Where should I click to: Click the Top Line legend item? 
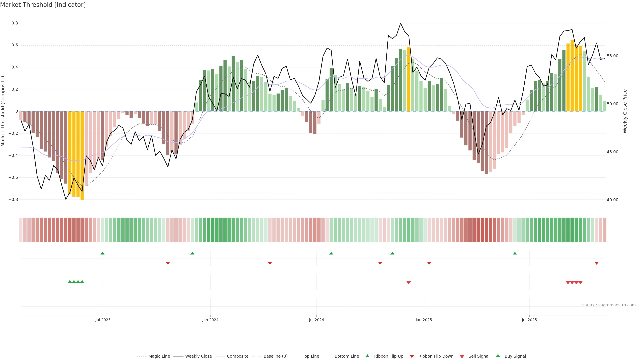coord(311,356)
